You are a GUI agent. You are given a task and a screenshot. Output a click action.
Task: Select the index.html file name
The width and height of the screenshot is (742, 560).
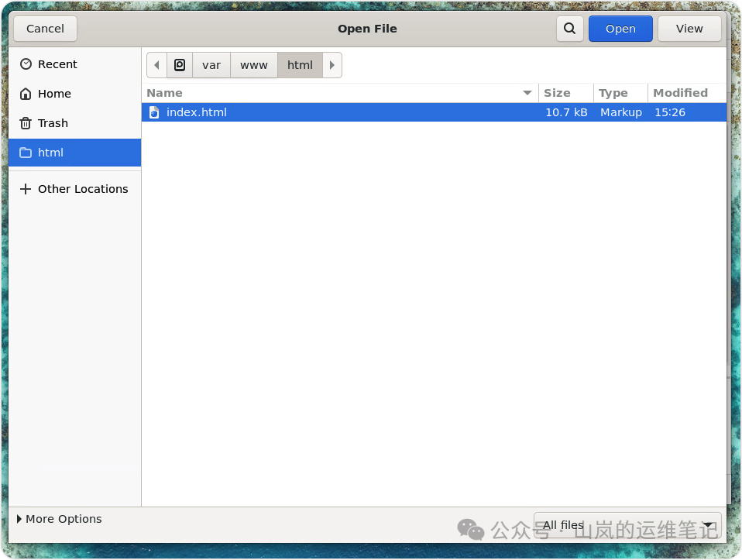tap(197, 112)
